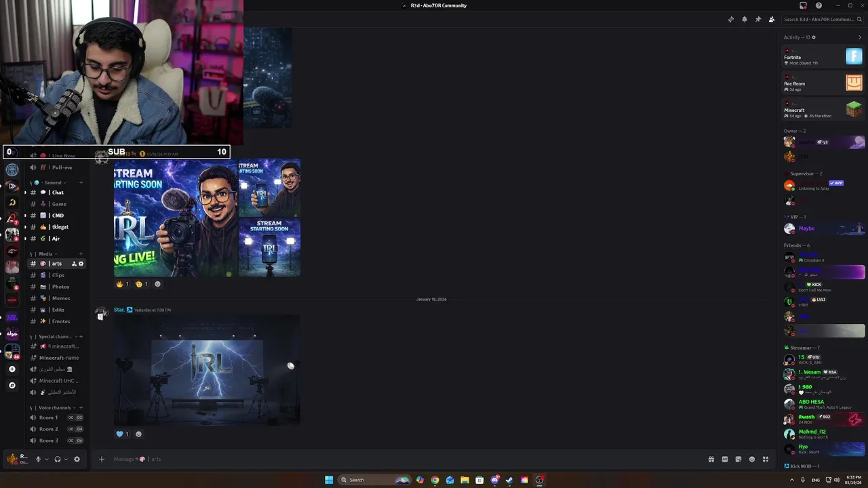Open the Photos channel
The height and width of the screenshot is (488, 868).
57,287
